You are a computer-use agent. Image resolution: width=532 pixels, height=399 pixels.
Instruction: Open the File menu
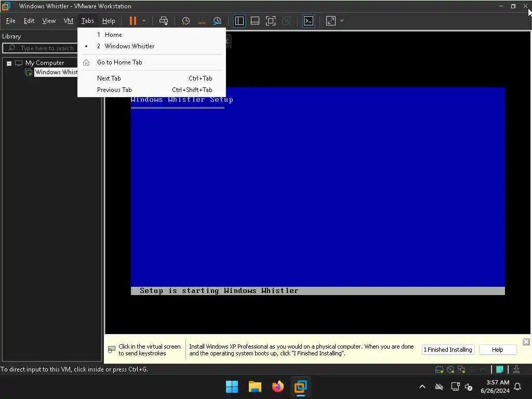10,21
